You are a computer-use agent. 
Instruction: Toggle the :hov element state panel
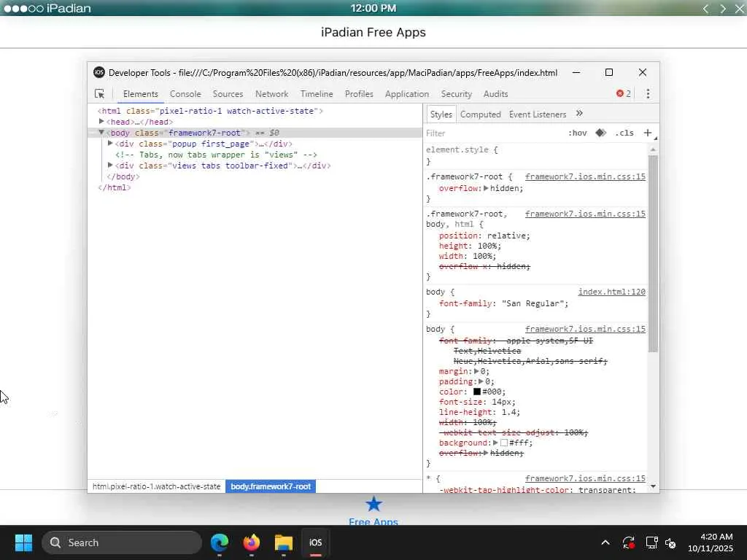pyautogui.click(x=578, y=133)
